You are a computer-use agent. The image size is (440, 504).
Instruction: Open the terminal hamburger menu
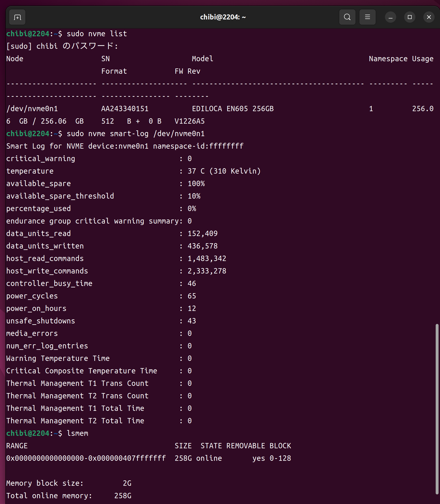tap(367, 17)
